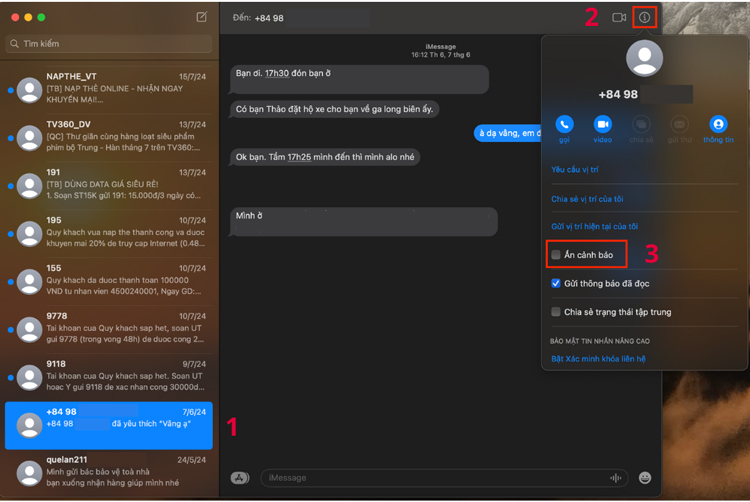Click TV360_DV contact avatar
The height and width of the screenshot is (502, 750).
pyautogui.click(x=29, y=138)
